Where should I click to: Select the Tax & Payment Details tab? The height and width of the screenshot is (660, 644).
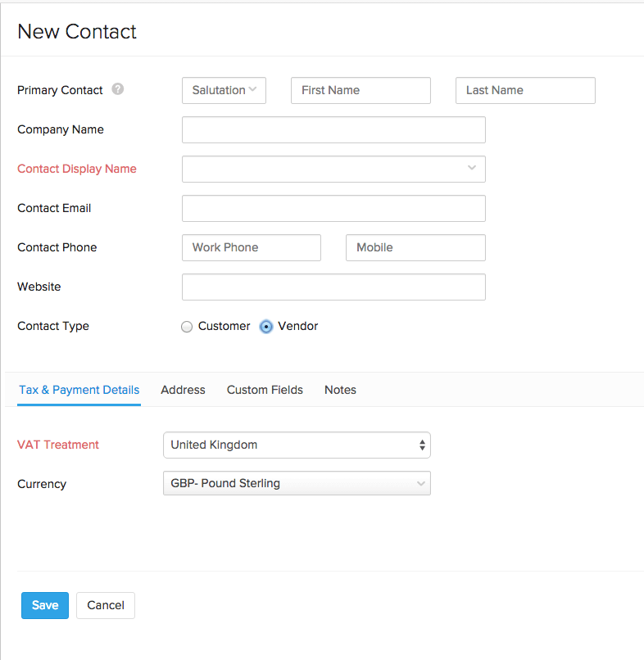(x=79, y=390)
